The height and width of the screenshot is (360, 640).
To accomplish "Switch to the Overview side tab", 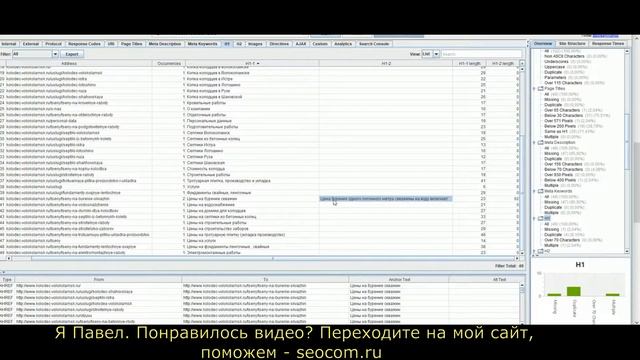I will (543, 43).
